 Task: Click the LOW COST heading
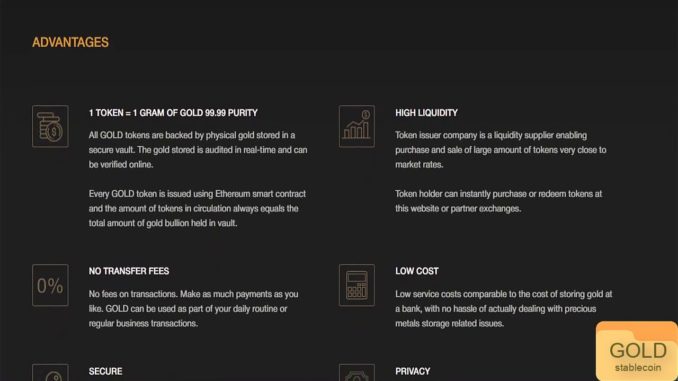(x=417, y=271)
